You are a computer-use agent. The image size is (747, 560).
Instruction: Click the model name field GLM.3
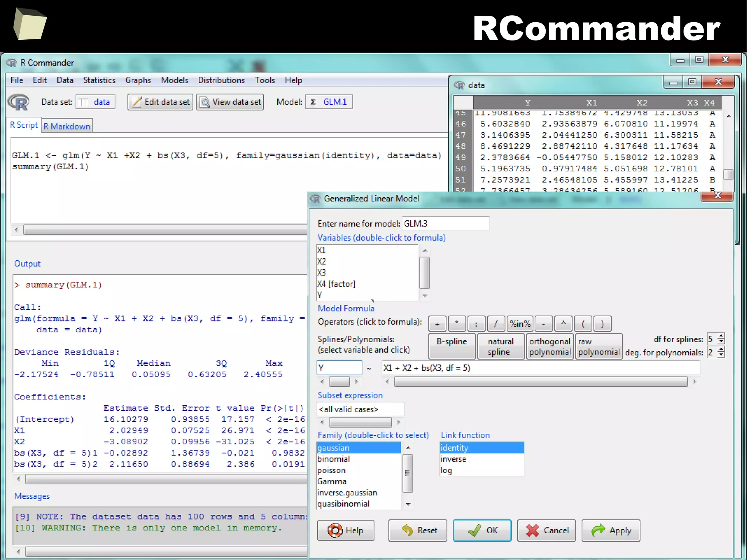[x=446, y=224]
